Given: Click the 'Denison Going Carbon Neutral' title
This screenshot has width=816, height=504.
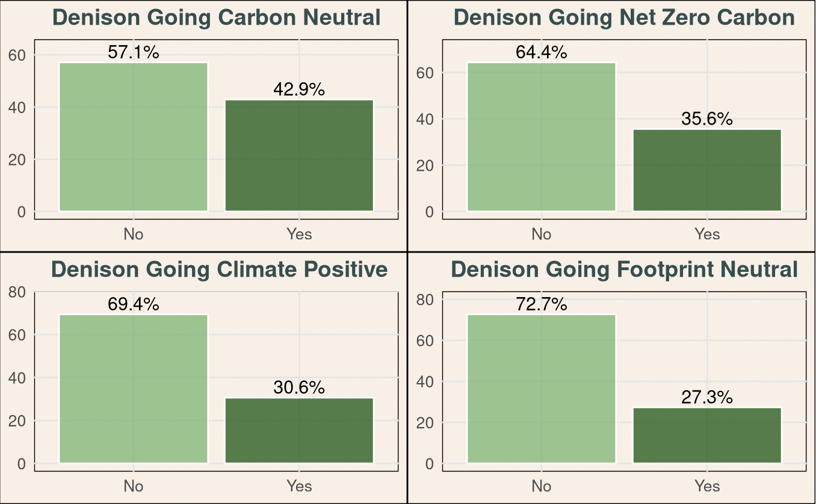Looking at the screenshot, I should pos(217,17).
